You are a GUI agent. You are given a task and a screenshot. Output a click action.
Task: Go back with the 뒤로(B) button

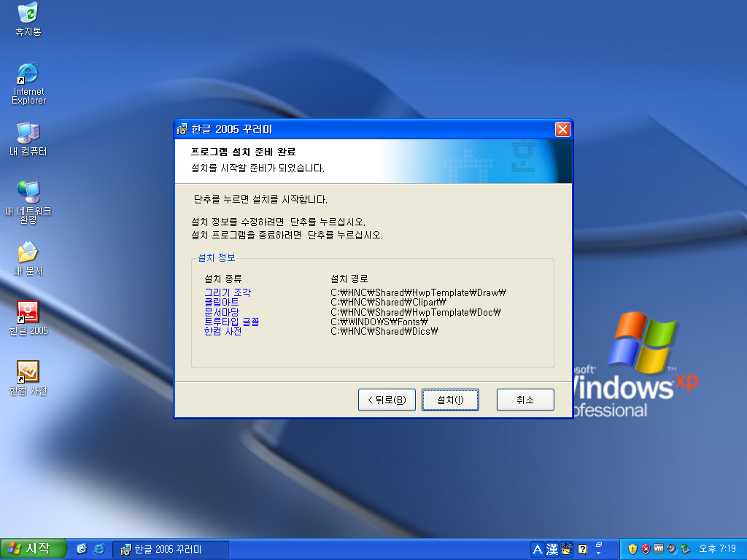point(387,400)
